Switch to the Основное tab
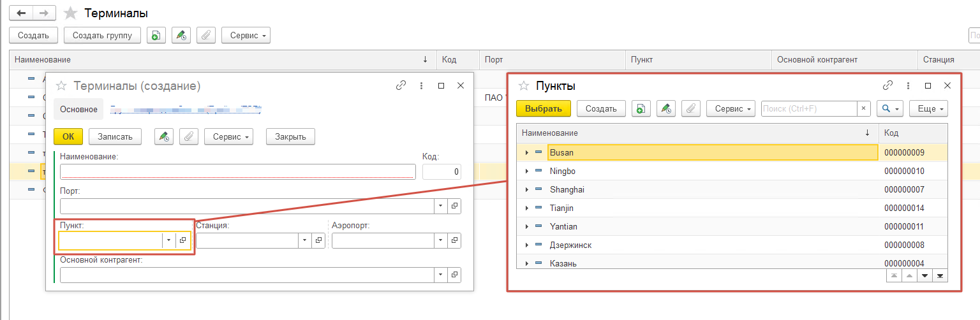Screen dimensions: 980x320 tap(78, 109)
